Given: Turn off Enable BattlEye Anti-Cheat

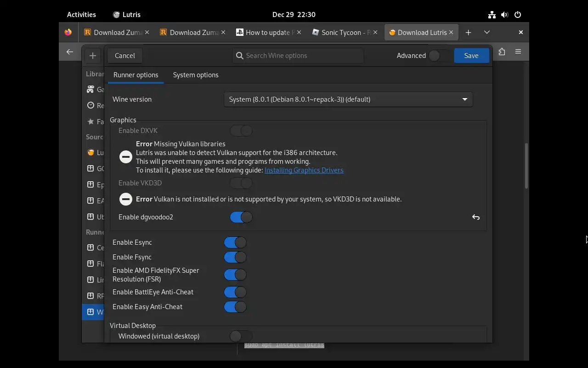Looking at the screenshot, I should coord(235,292).
